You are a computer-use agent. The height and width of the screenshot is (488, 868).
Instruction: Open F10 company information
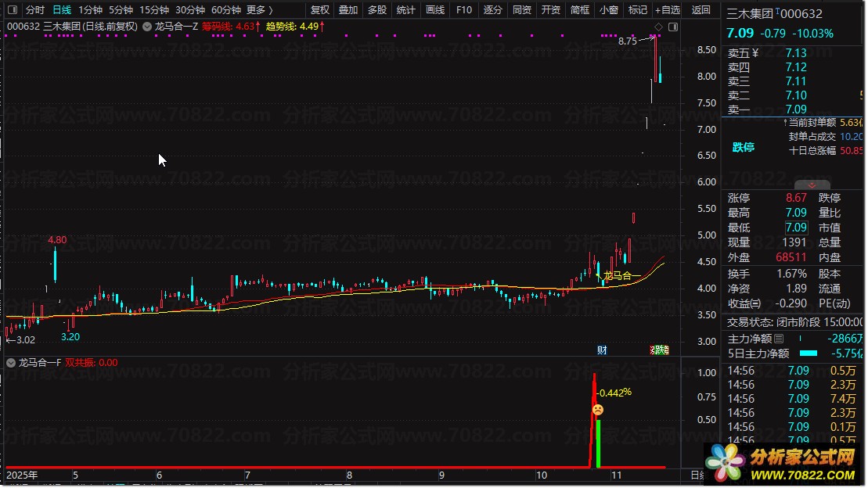(x=464, y=10)
